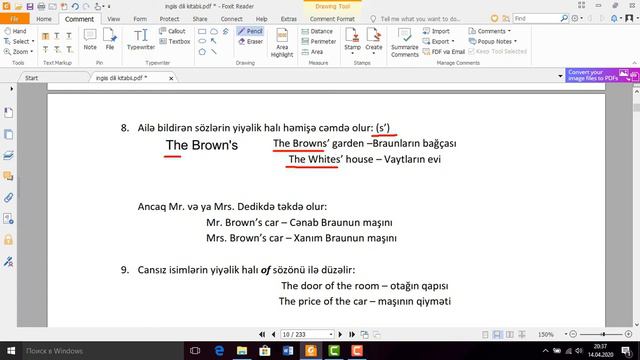Screen dimensions: 640x360
Task: Switch to single page view mode
Action: tap(485, 335)
